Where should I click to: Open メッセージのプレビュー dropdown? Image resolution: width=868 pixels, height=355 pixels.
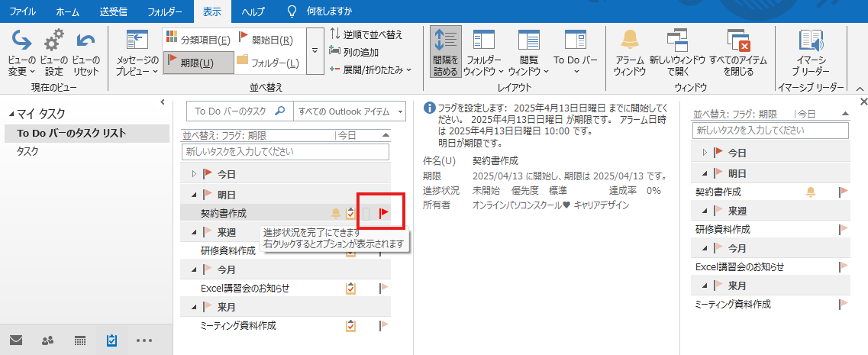point(137,53)
